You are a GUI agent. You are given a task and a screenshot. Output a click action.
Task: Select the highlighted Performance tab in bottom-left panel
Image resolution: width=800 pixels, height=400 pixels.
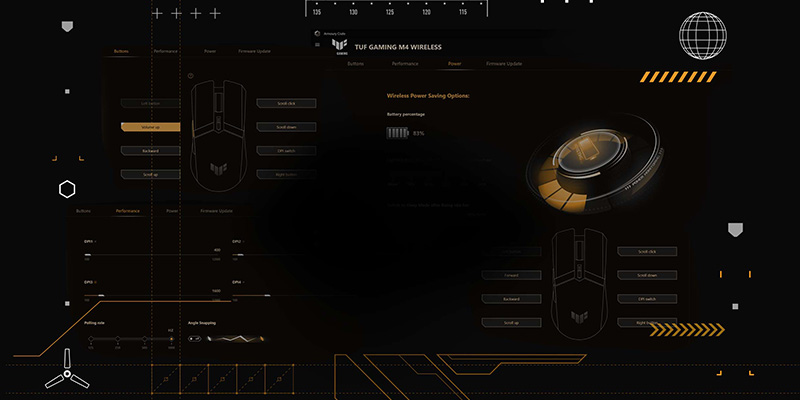point(128,211)
